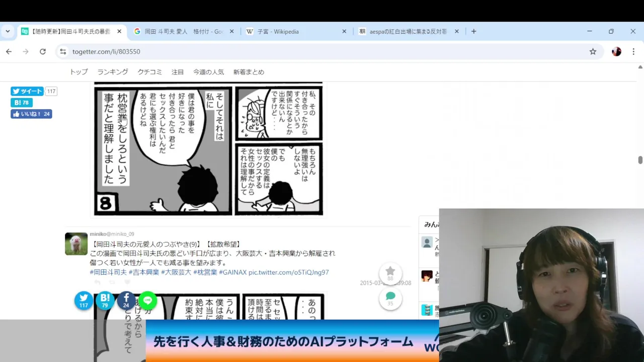The width and height of the screenshot is (644, 362).
Task: Open the Chrome profile avatar
Action: tap(616, 51)
